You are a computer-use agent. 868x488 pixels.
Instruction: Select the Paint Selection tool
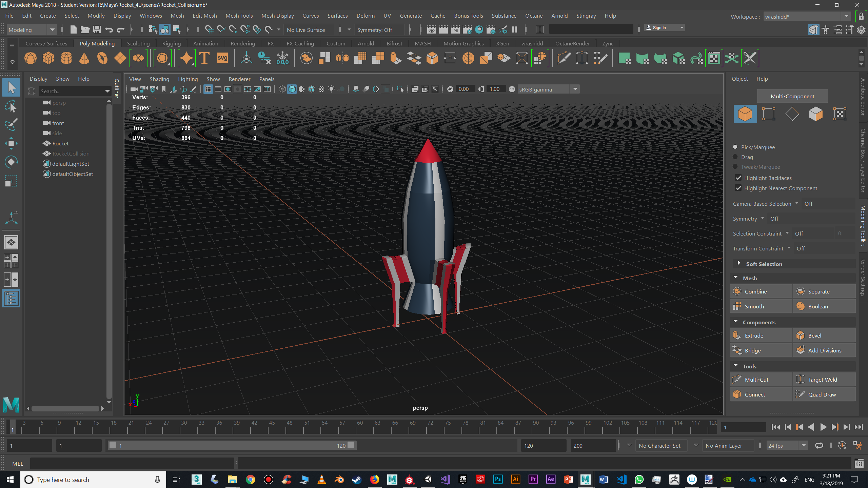click(x=11, y=125)
